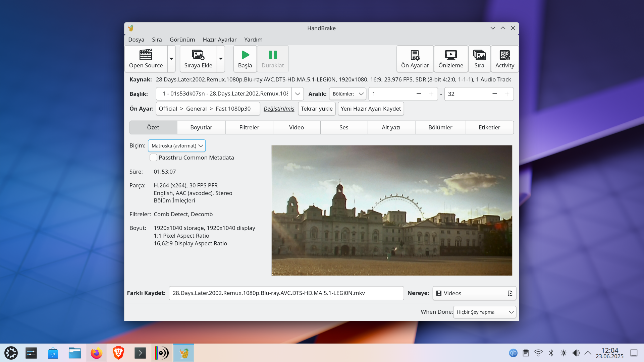Open the Yardım menu
Viewport: 644px width, 362px height.
click(x=253, y=40)
